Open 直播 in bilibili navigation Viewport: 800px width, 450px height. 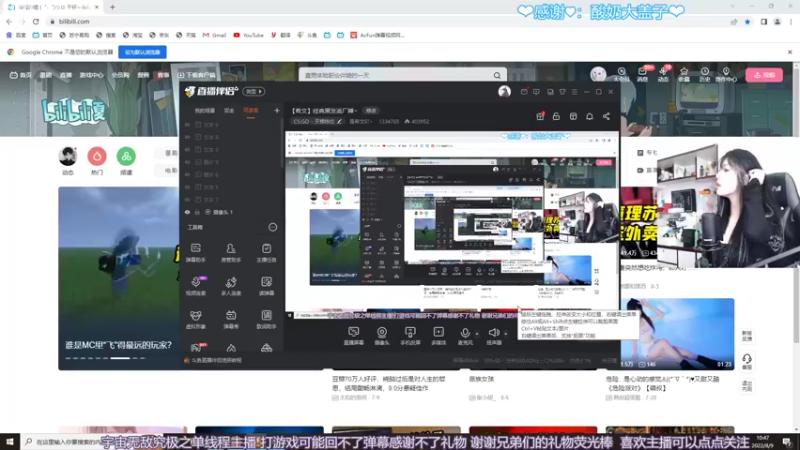[x=66, y=75]
